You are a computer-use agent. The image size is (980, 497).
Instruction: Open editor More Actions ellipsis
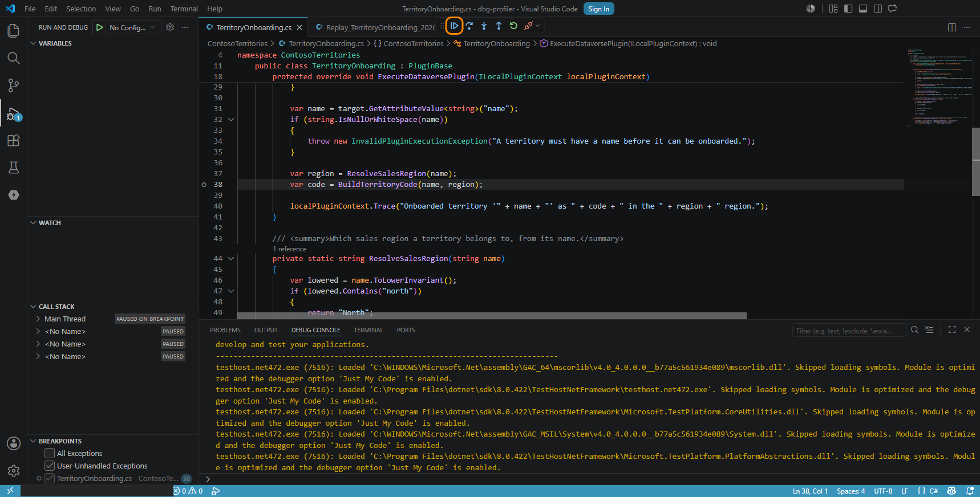(x=967, y=27)
